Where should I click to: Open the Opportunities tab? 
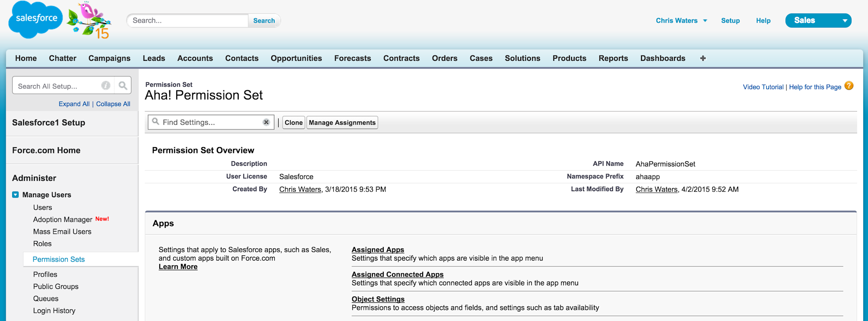[296, 58]
